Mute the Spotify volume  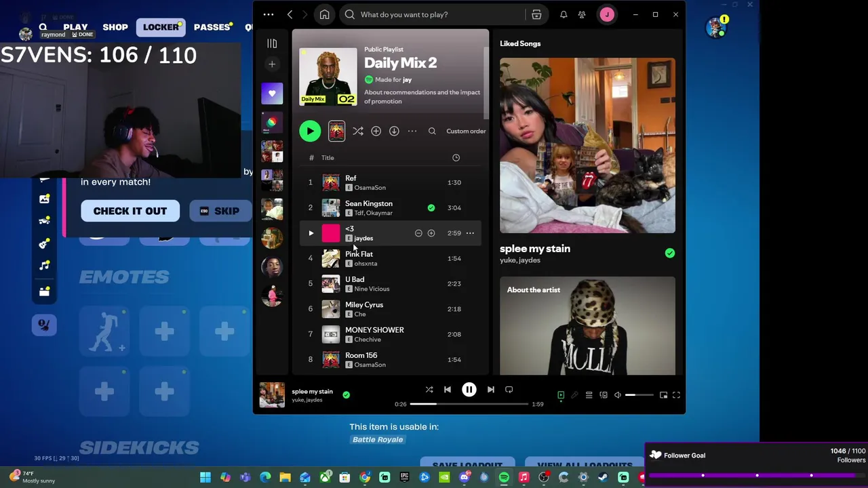(x=618, y=395)
